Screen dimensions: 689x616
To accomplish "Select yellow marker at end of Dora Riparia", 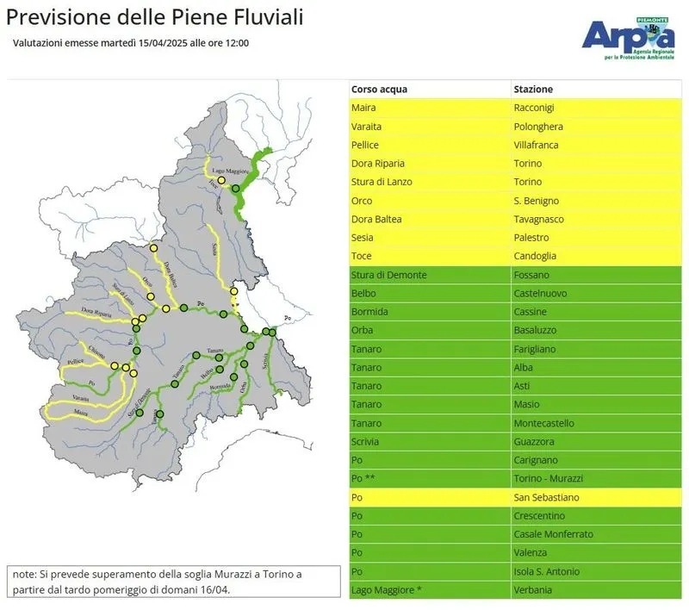I will coord(135,322).
